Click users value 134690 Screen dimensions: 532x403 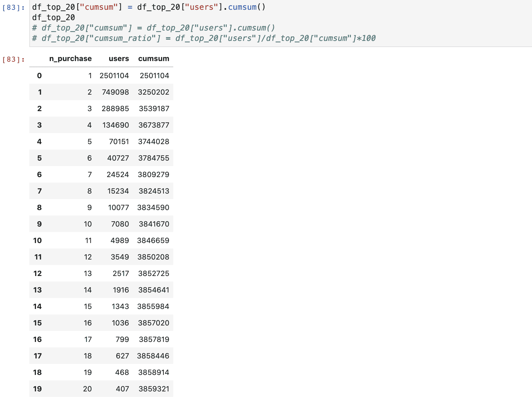(x=116, y=125)
